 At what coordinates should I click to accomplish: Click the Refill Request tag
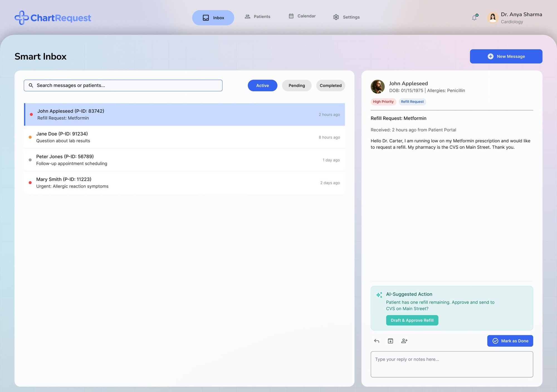[x=412, y=102]
